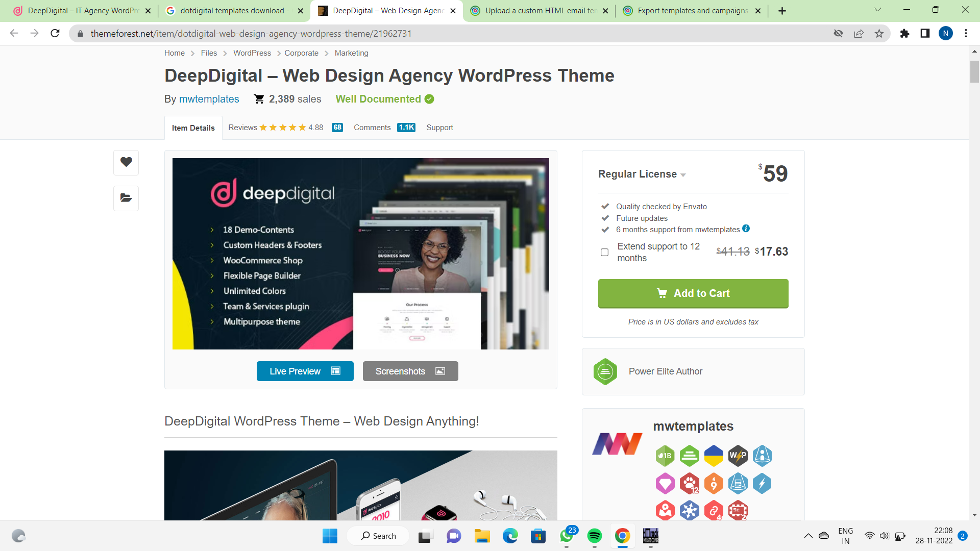Image resolution: width=980 pixels, height=551 pixels.
Task: Switch to DeepDigital IT Agency WordPress tab
Action: click(82, 11)
